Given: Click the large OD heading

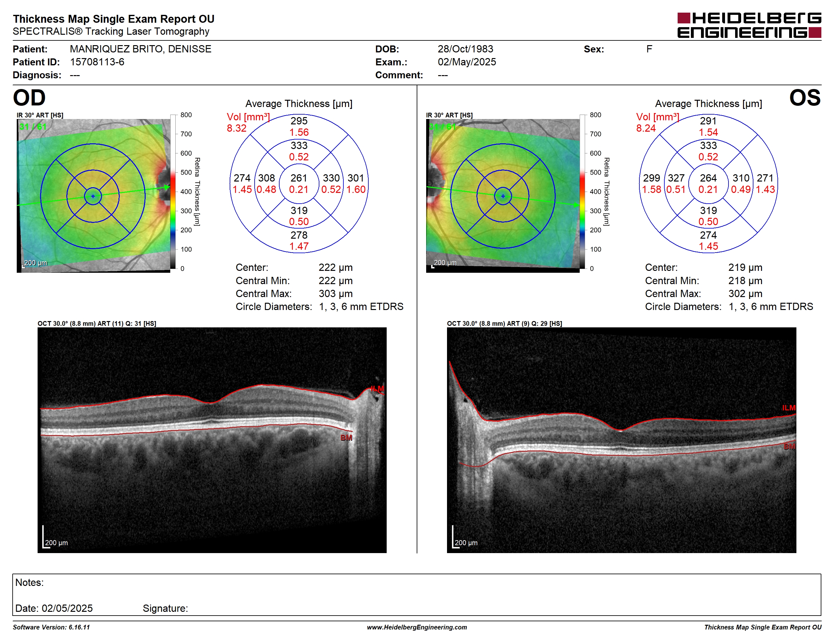Looking at the screenshot, I should [x=29, y=98].
